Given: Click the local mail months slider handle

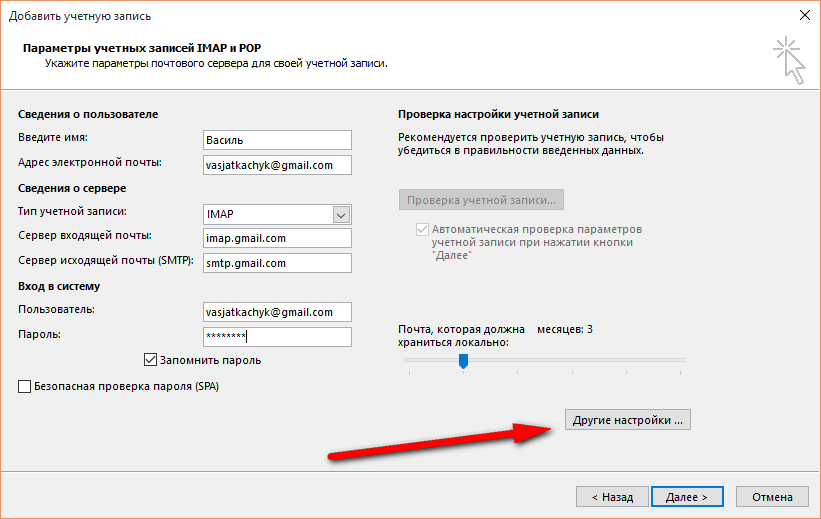Looking at the screenshot, I should [x=463, y=361].
